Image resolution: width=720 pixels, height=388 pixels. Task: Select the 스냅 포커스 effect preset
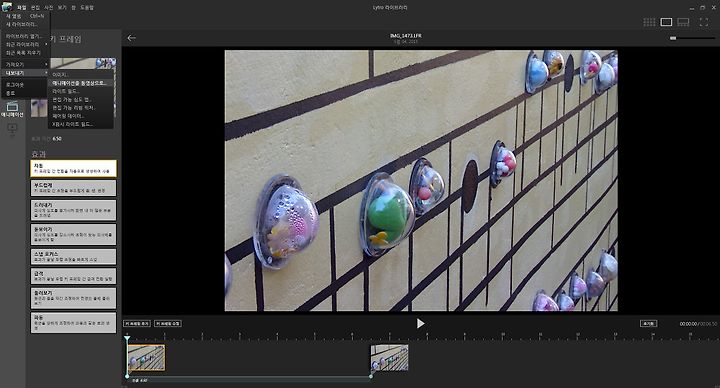(x=73, y=256)
